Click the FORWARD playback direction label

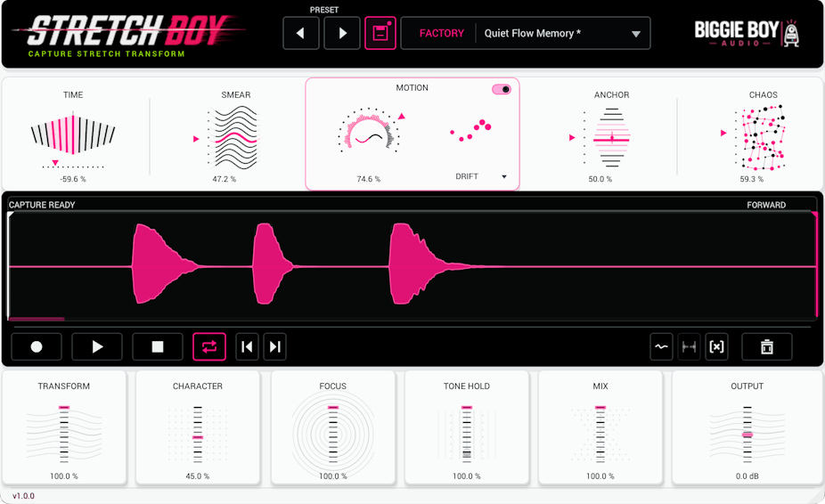[766, 205]
